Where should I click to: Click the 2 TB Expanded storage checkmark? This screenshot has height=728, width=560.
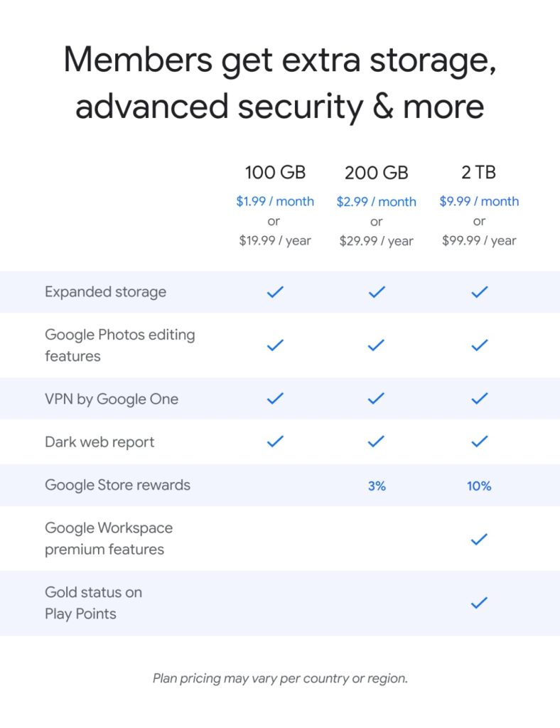[480, 291]
